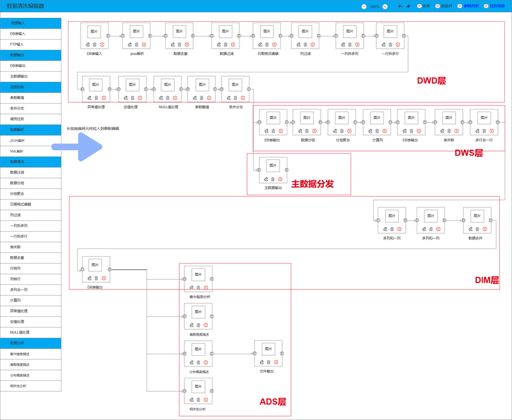Show warning on the DB表输入 node
Screen dimensions: 512x420
102,44
